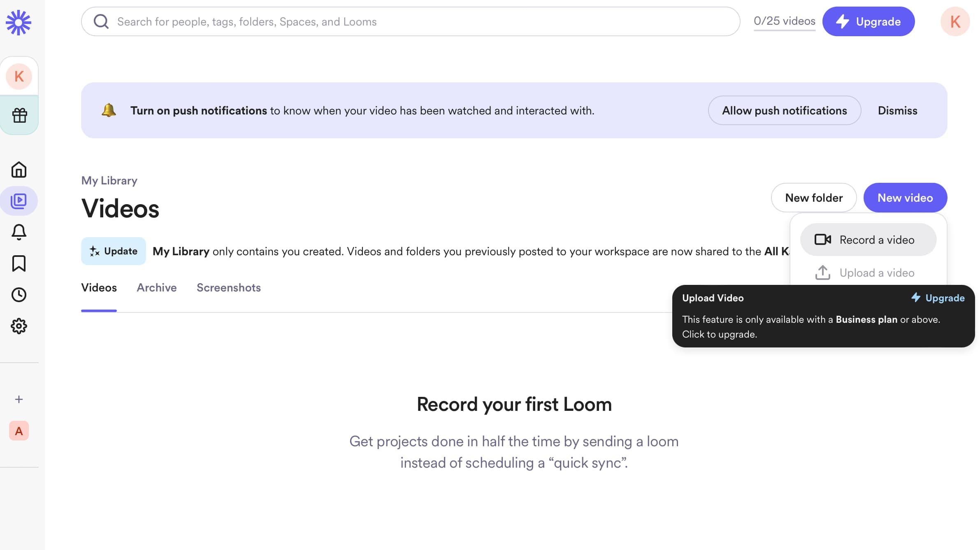Open the History clock icon
Screen dimensions: 980x550
(19, 295)
